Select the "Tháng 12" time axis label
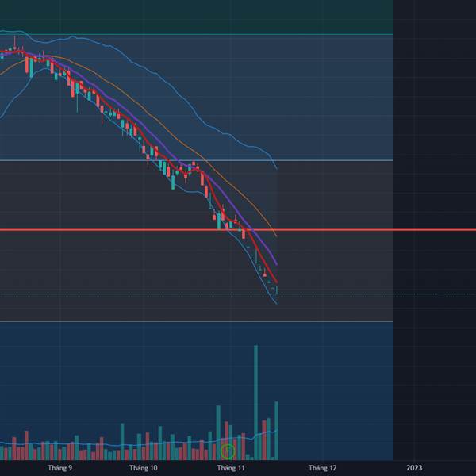 322,468
